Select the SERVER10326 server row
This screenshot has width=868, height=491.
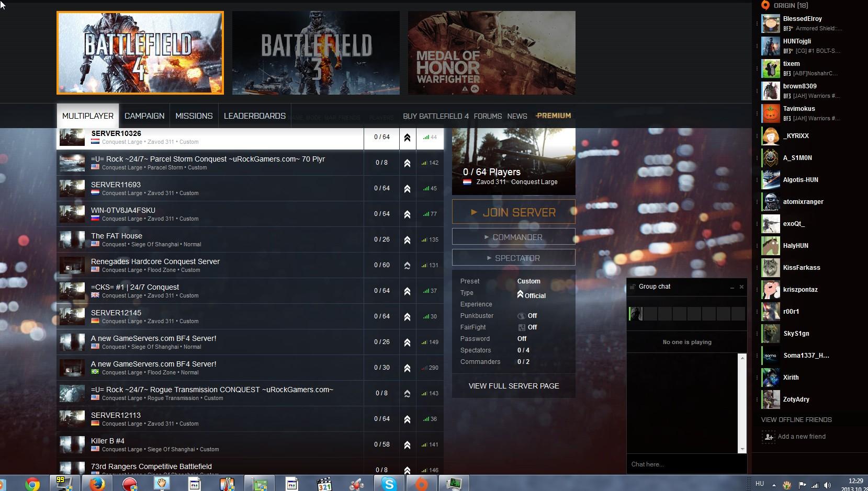(x=250, y=138)
